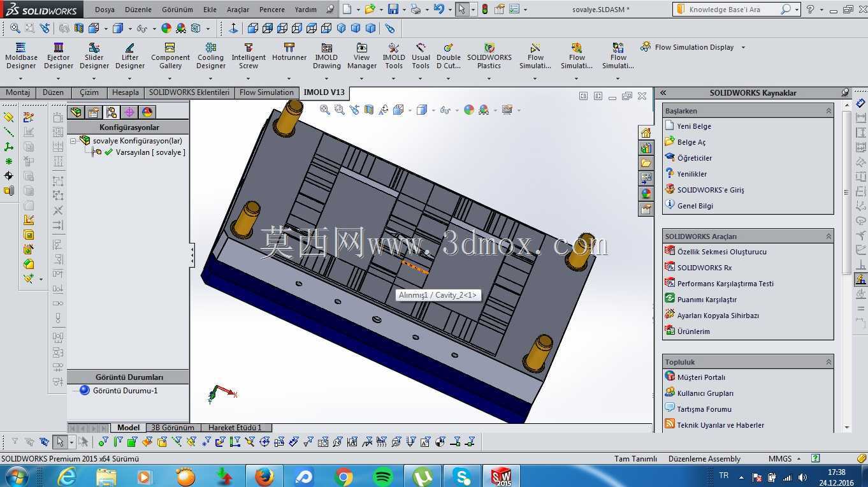Open Firefox from the taskbar
868x487 pixels.
(264, 476)
